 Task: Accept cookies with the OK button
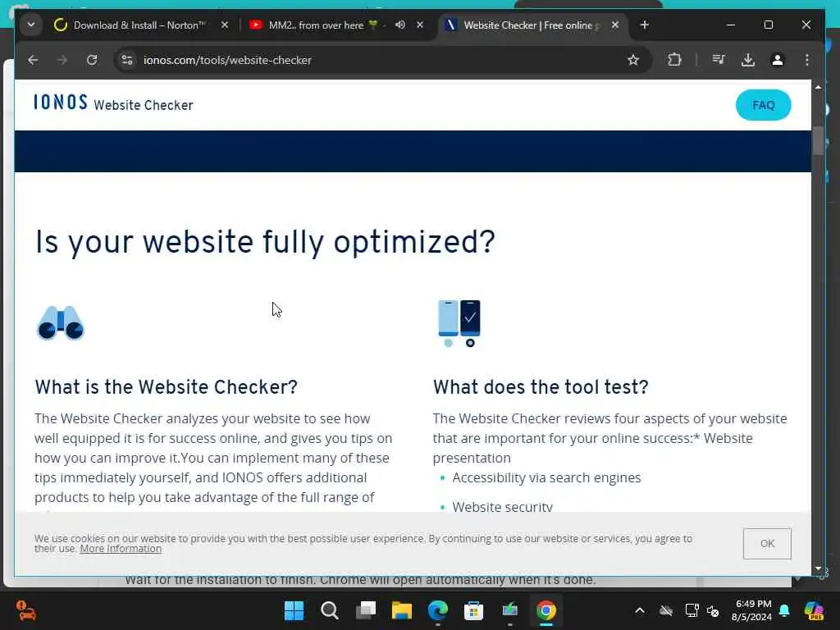(x=767, y=543)
